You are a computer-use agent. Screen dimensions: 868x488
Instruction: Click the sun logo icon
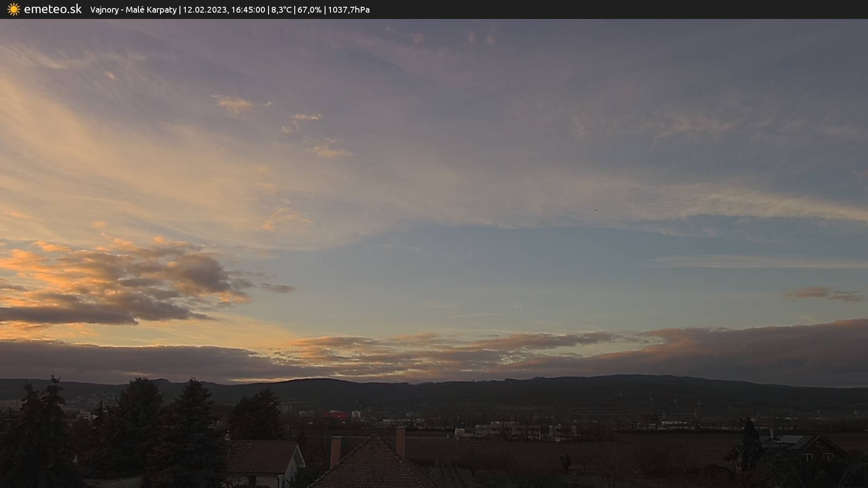pyautogui.click(x=14, y=9)
